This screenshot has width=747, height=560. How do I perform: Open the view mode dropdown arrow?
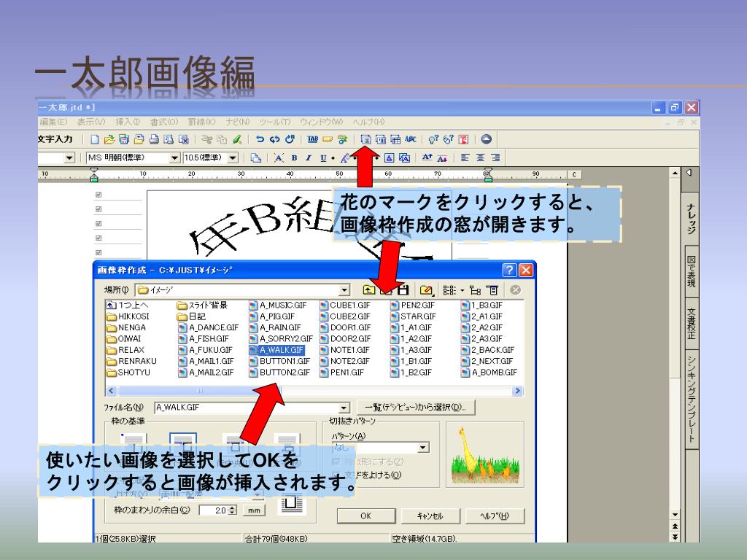pos(462,289)
